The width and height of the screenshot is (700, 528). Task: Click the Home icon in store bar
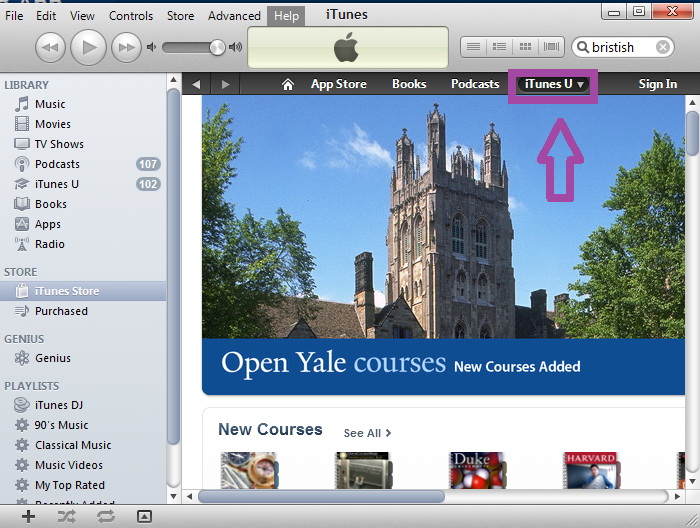pyautogui.click(x=288, y=85)
